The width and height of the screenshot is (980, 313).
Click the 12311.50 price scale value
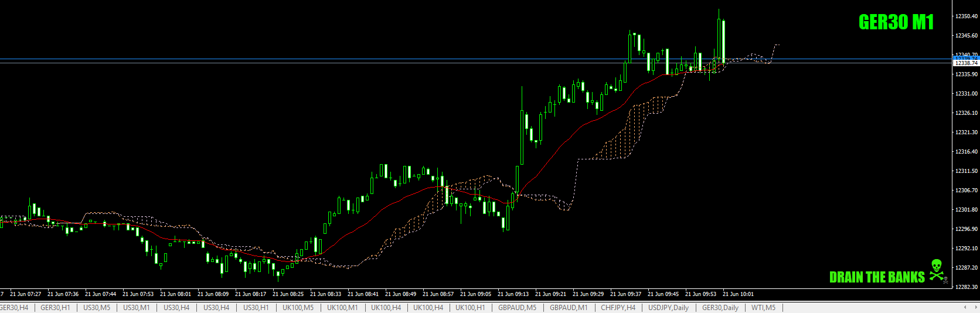[967, 171]
